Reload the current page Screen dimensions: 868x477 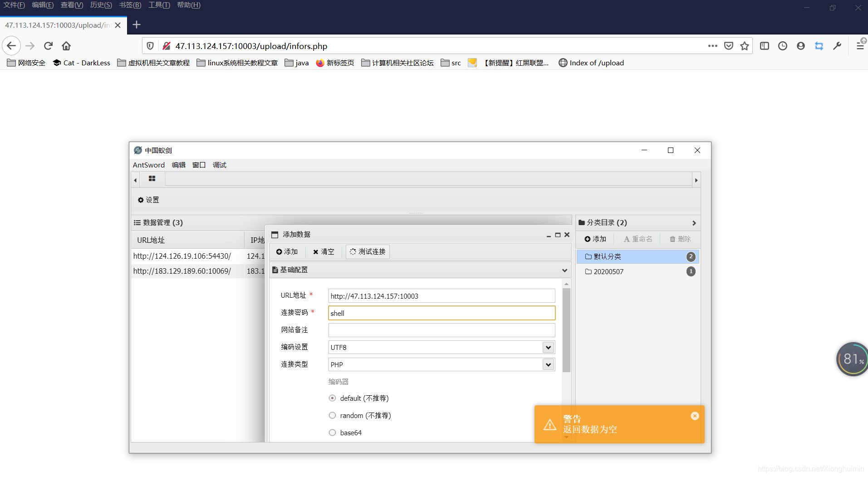(x=48, y=46)
